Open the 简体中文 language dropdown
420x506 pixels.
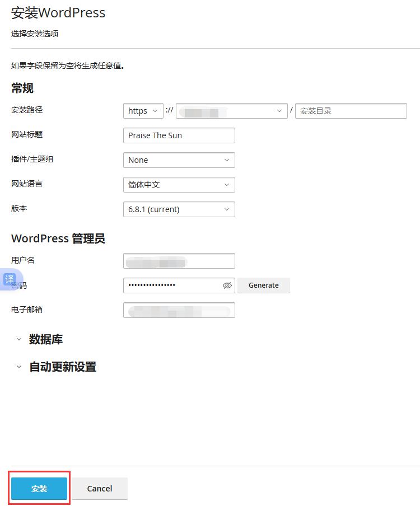click(179, 185)
